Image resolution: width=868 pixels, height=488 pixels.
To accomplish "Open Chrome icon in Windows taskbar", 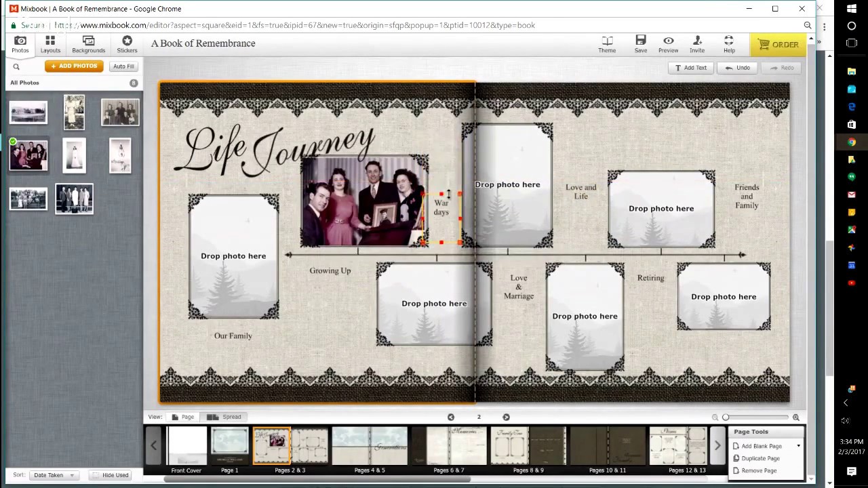I will (852, 142).
